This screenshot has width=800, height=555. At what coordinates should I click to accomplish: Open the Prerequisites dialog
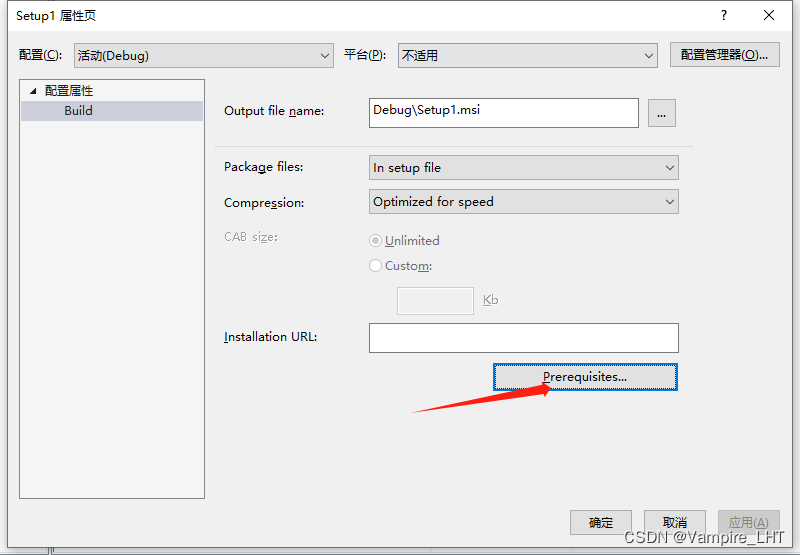pyautogui.click(x=585, y=377)
